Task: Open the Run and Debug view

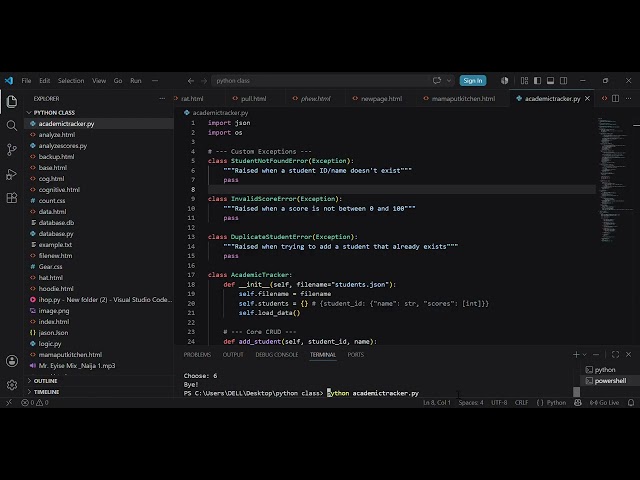Action: [x=12, y=174]
